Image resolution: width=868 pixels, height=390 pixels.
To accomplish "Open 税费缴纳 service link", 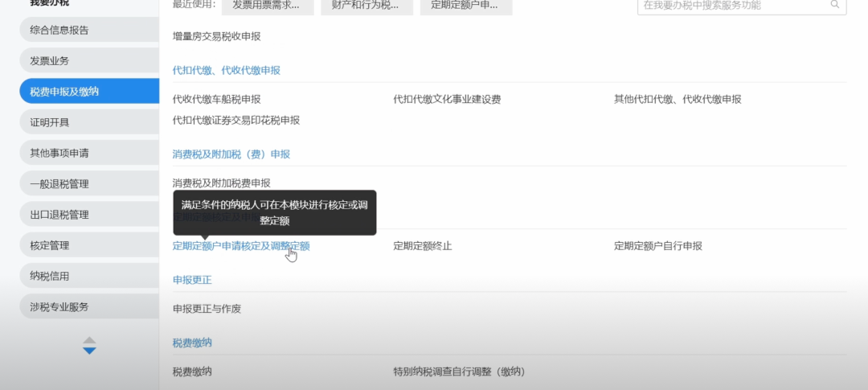I will (192, 372).
